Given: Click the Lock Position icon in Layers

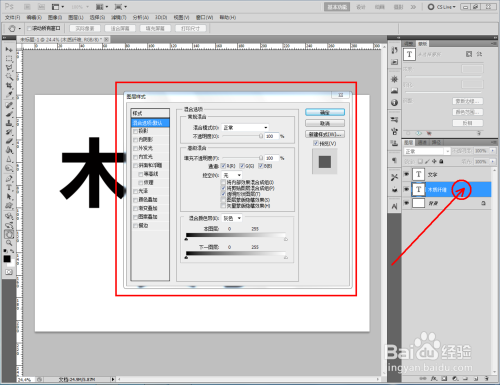Looking at the screenshot, I should (434, 161).
